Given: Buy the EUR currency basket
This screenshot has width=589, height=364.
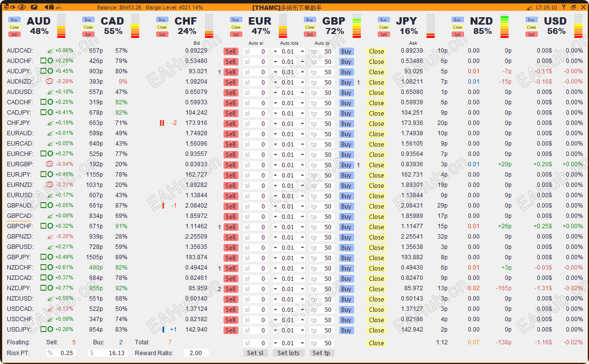Looking at the screenshot, I should coord(236,20).
